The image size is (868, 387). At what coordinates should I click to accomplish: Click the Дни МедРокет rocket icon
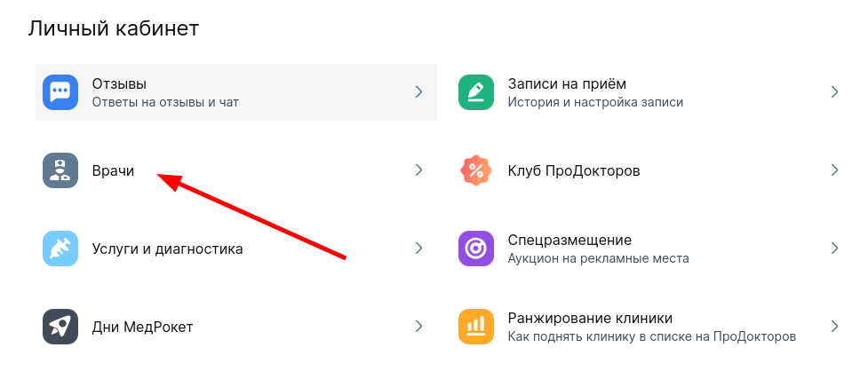point(60,327)
